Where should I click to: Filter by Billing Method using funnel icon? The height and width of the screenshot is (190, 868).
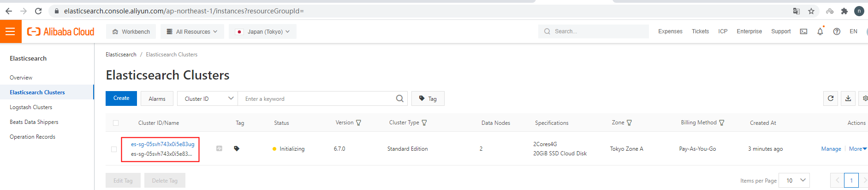(x=722, y=123)
